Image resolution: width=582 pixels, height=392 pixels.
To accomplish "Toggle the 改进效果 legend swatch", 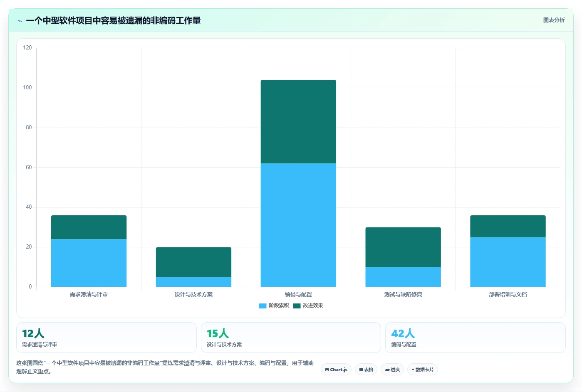I will pyautogui.click(x=297, y=306).
